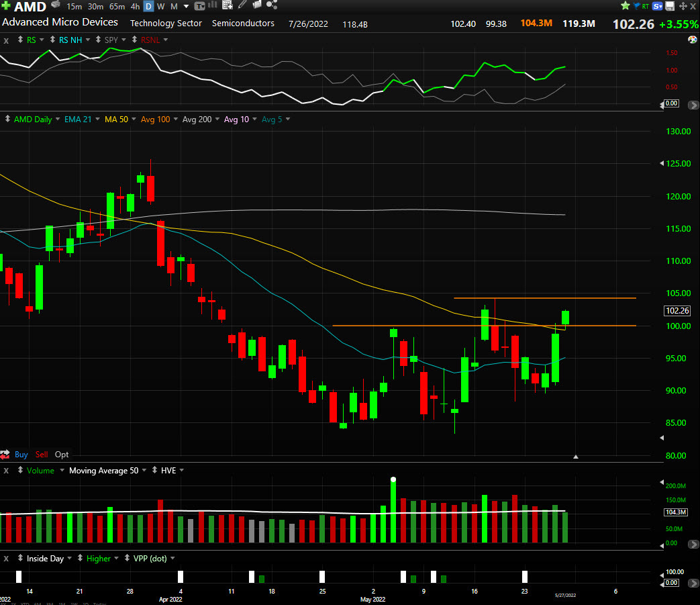The height and width of the screenshot is (605, 700).
Task: Open the MA 50 dropdown
Action: [134, 119]
